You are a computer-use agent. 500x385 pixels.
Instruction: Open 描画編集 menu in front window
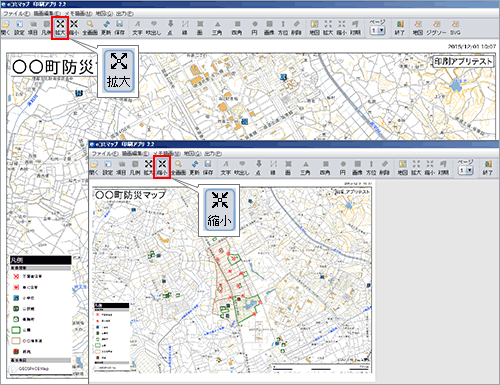click(135, 154)
